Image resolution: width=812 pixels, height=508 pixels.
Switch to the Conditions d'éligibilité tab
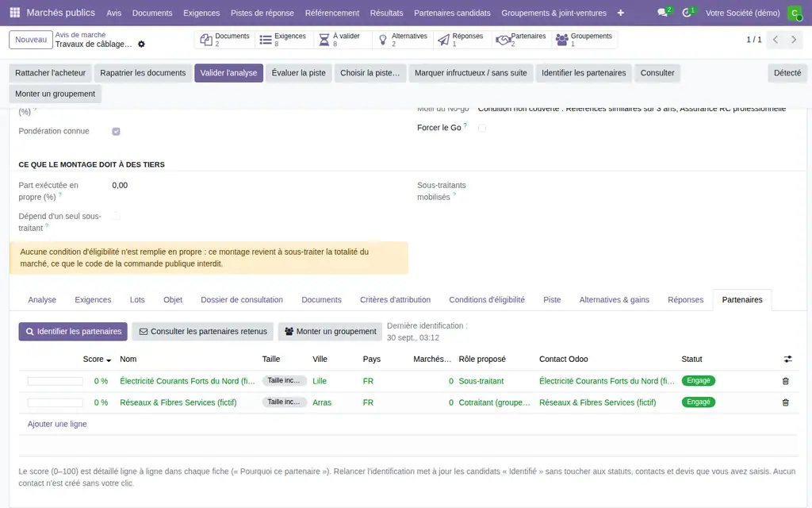coord(486,299)
